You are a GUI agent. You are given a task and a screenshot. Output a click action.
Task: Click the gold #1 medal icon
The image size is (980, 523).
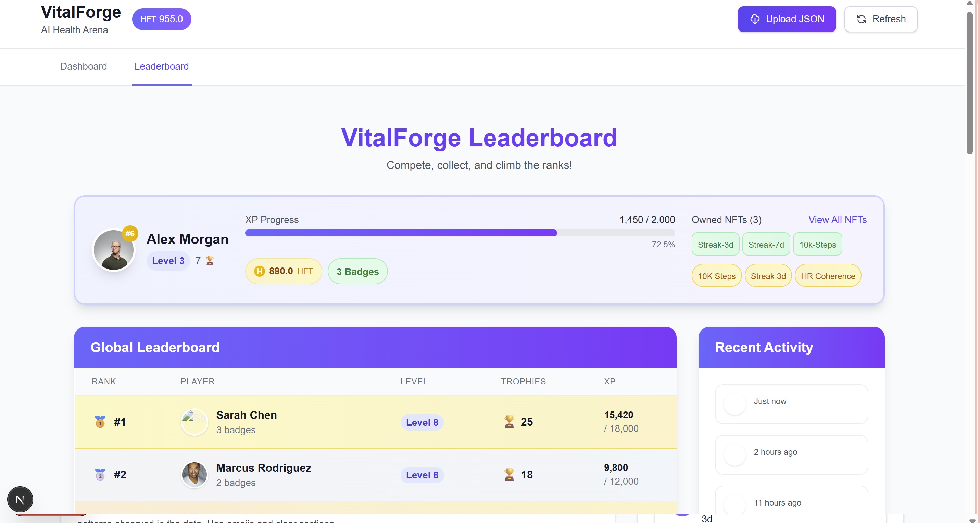coord(100,422)
